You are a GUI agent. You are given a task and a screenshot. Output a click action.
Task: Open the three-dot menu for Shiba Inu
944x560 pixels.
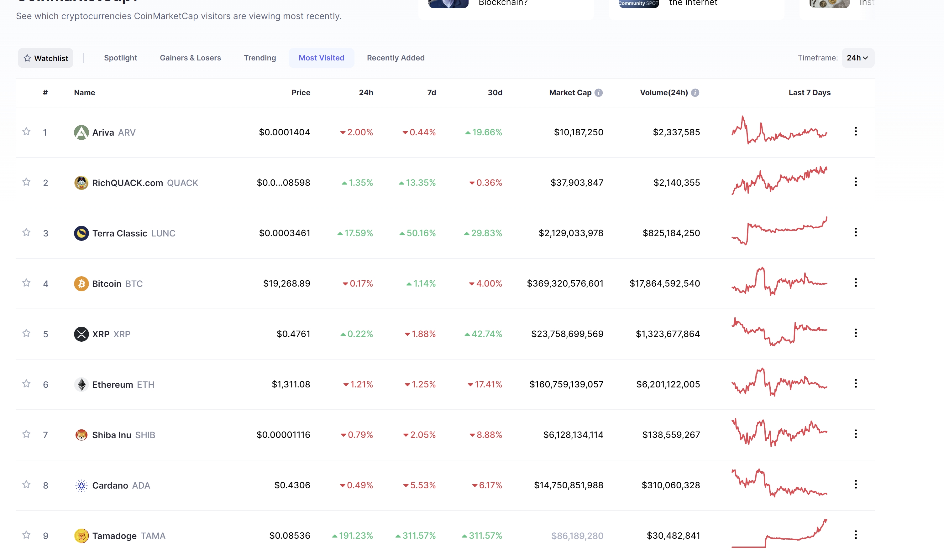pyautogui.click(x=856, y=434)
